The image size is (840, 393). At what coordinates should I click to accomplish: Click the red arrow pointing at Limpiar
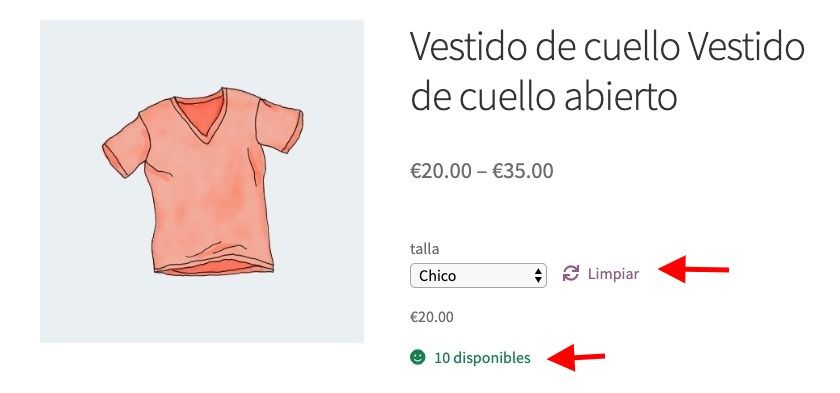click(694, 269)
